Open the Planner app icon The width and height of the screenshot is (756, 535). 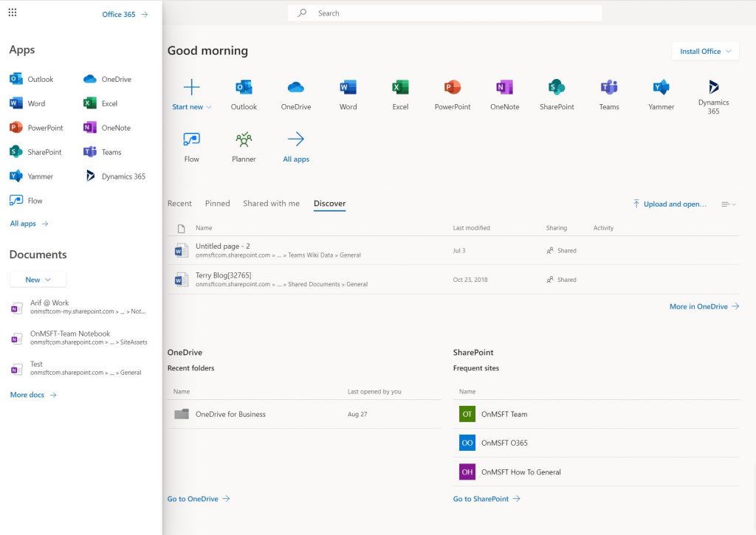pos(244,140)
